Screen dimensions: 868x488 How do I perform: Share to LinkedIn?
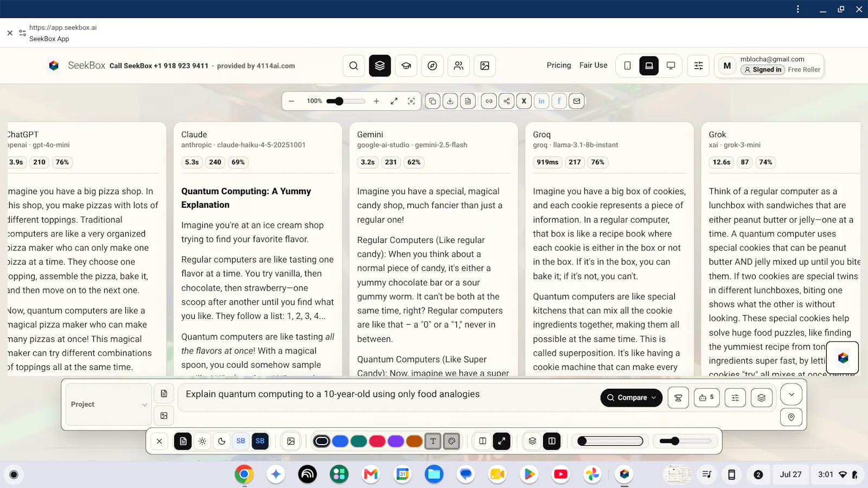(541, 101)
